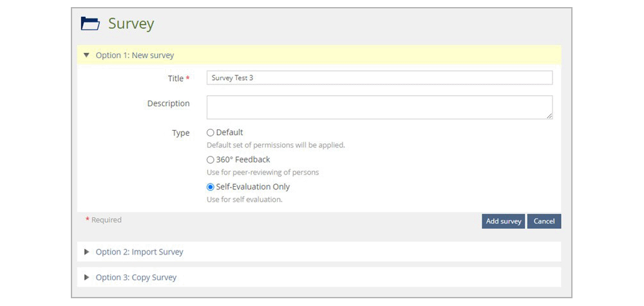Expand Option 2 via its triangle arrow
The image size is (644, 306).
(x=87, y=252)
